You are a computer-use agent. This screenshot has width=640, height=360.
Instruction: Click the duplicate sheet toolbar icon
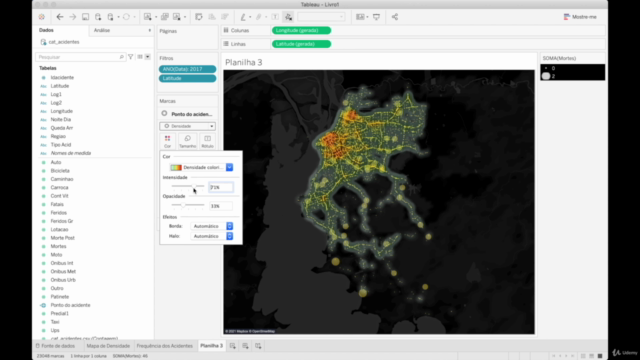(164, 17)
